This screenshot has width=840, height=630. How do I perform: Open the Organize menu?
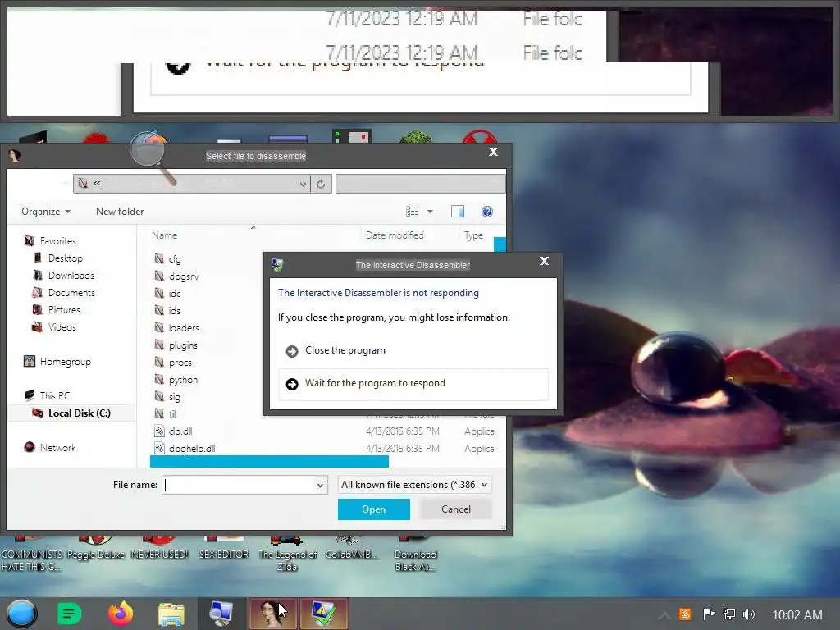tap(46, 212)
